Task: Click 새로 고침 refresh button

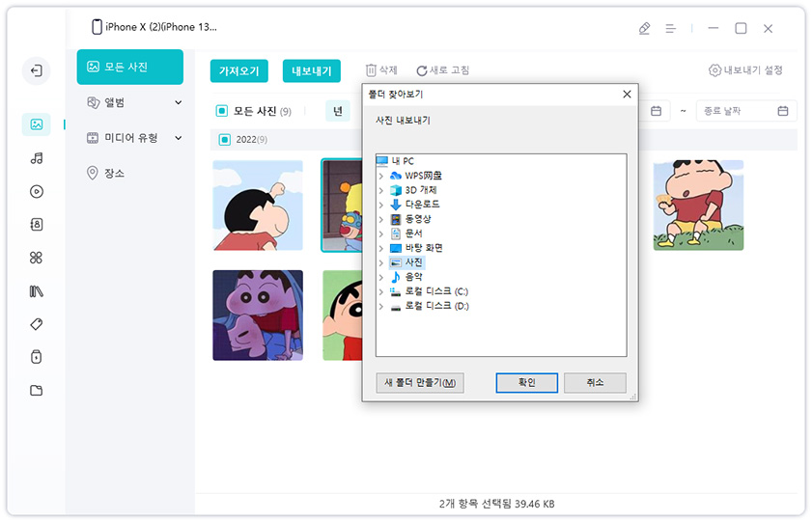Action: [443, 69]
